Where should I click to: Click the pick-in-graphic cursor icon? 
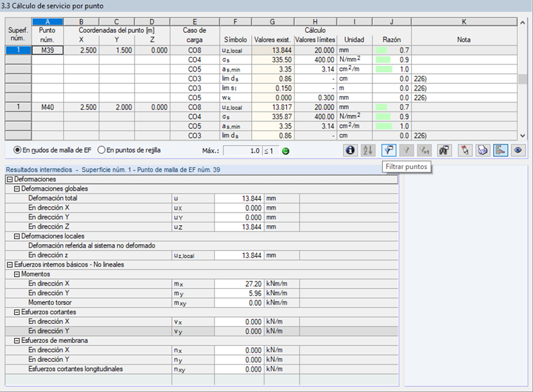coord(465,150)
